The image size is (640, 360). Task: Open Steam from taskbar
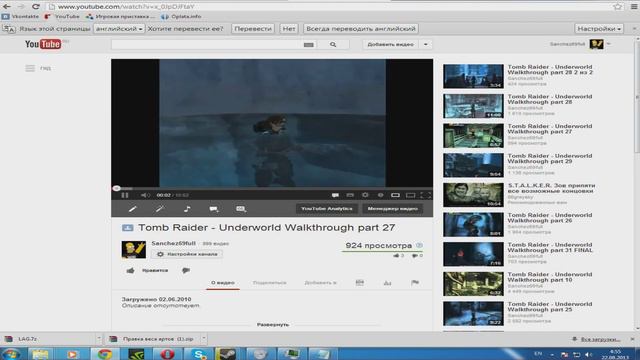click(x=226, y=354)
